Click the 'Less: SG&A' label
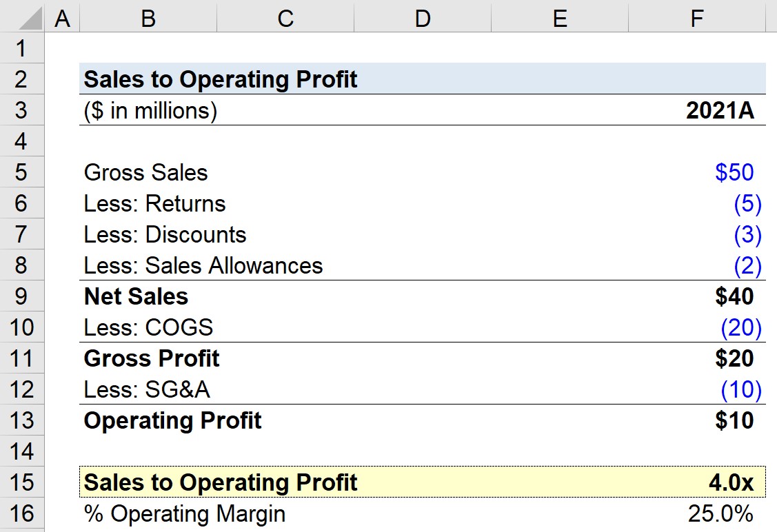777x532 pixels. coord(147,389)
